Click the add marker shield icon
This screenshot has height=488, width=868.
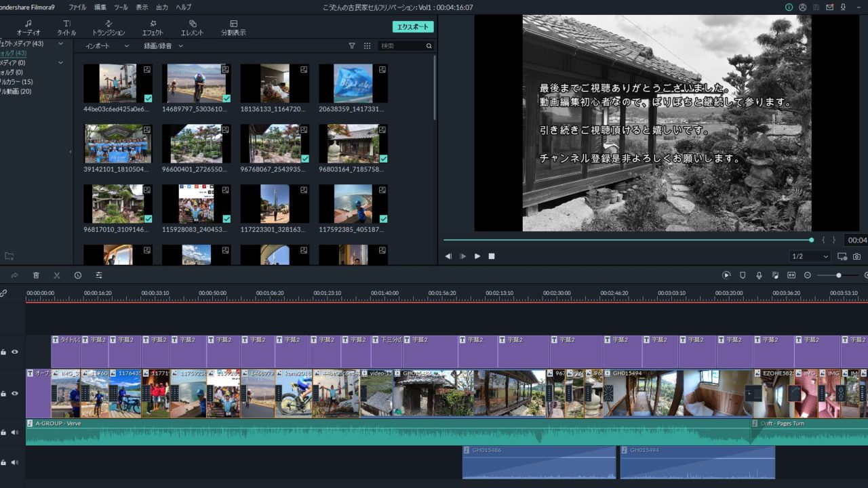click(743, 275)
